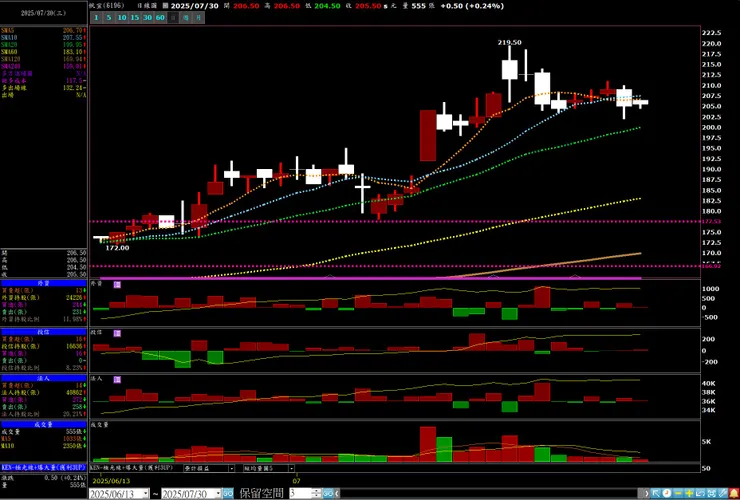Adjust the reserved-space (保留空間) spinner arrows

coord(317,494)
